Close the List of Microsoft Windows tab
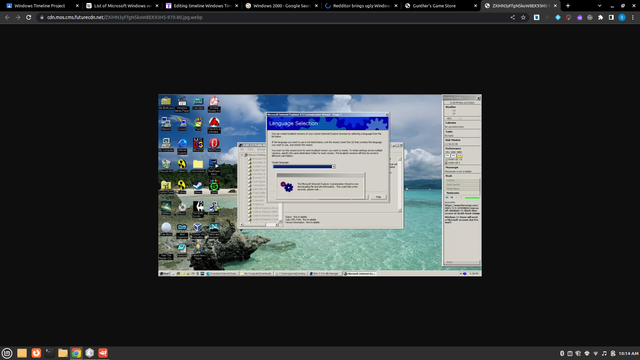The image size is (640, 360). tap(157, 6)
